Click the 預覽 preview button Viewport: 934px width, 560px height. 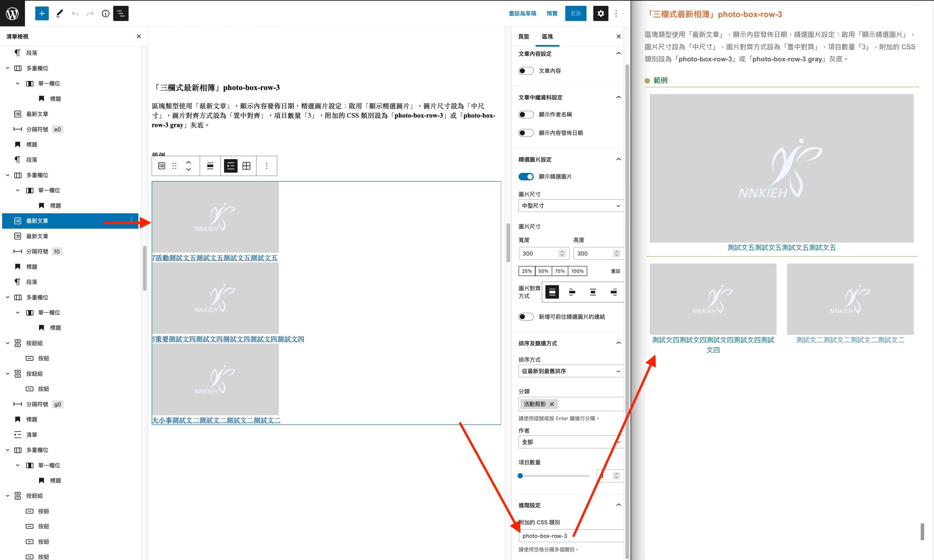coord(552,13)
